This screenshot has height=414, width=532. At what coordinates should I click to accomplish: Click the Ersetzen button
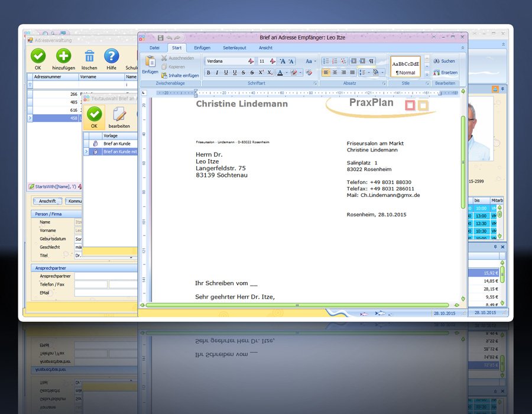tap(446, 73)
